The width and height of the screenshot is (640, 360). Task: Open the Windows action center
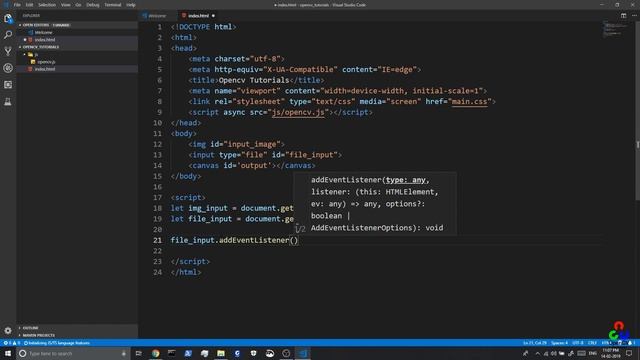point(629,353)
